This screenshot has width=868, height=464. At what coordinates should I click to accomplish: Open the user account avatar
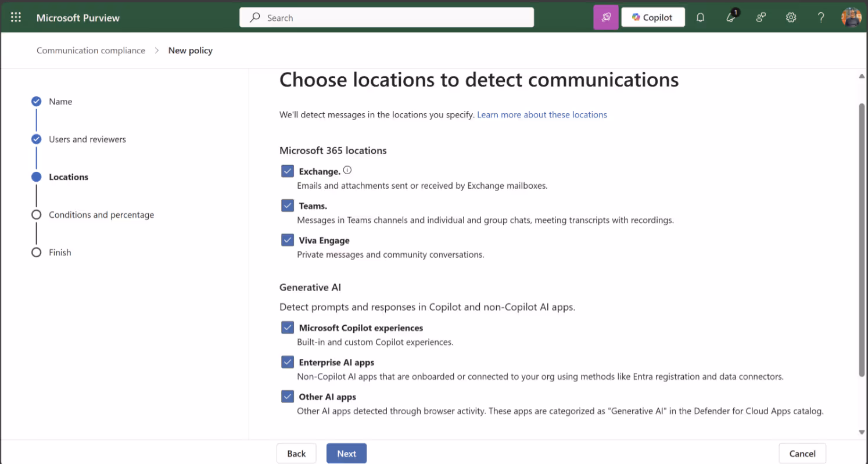[851, 17]
